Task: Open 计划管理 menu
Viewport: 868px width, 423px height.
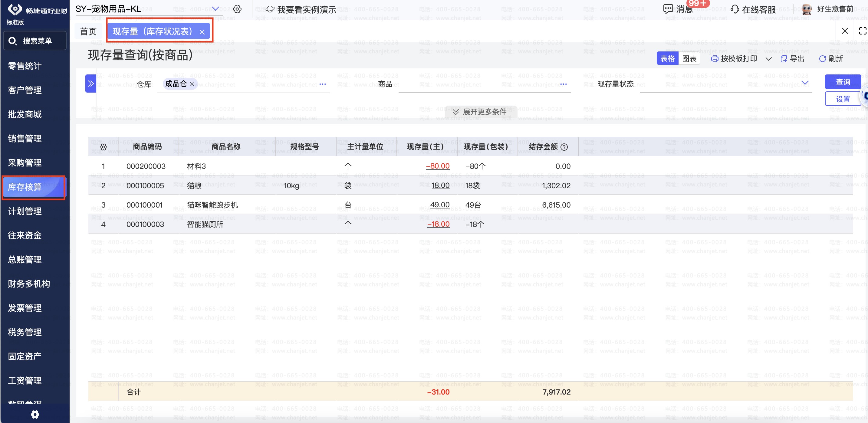Action: click(x=25, y=211)
